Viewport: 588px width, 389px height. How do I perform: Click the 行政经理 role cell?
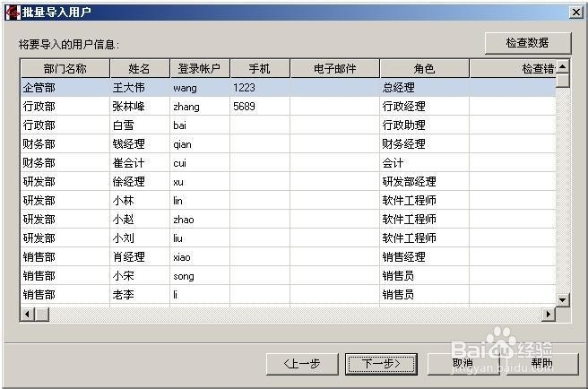coord(403,107)
